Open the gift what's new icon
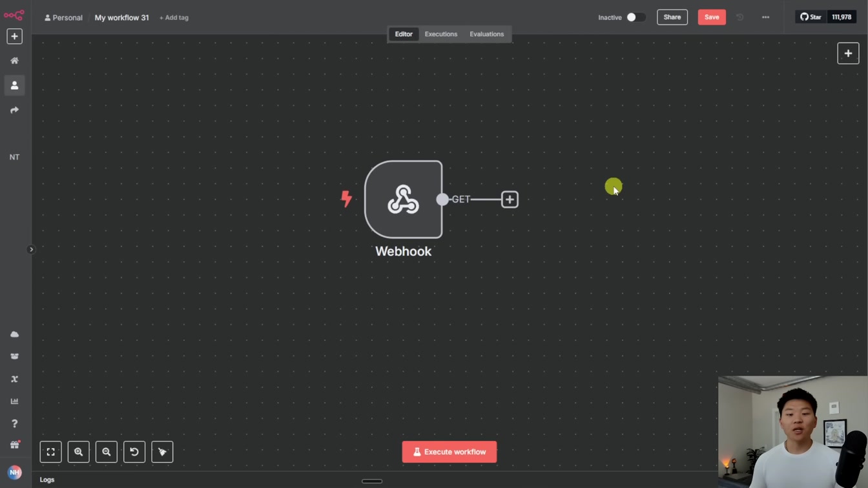Image resolution: width=868 pixels, height=488 pixels. tap(14, 445)
